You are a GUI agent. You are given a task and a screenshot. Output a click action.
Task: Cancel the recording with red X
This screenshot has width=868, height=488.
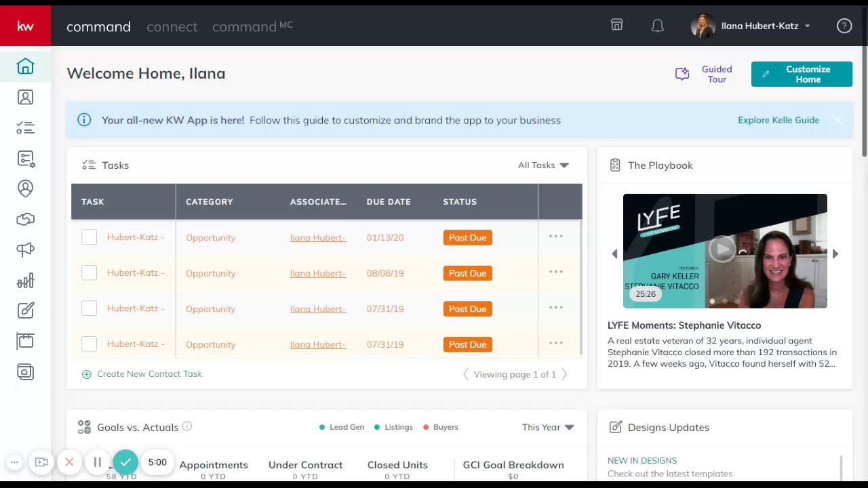click(x=69, y=462)
